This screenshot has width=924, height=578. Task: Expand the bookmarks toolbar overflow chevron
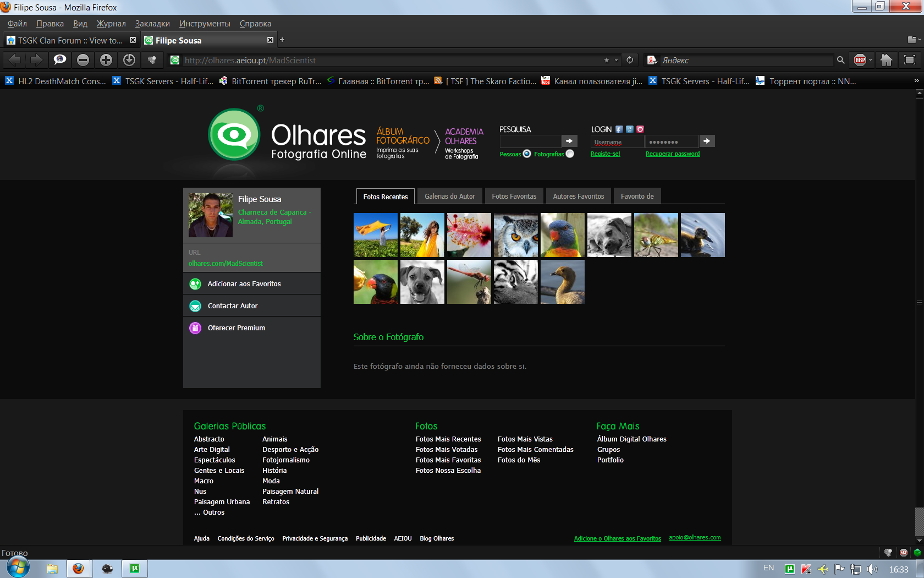pos(916,81)
